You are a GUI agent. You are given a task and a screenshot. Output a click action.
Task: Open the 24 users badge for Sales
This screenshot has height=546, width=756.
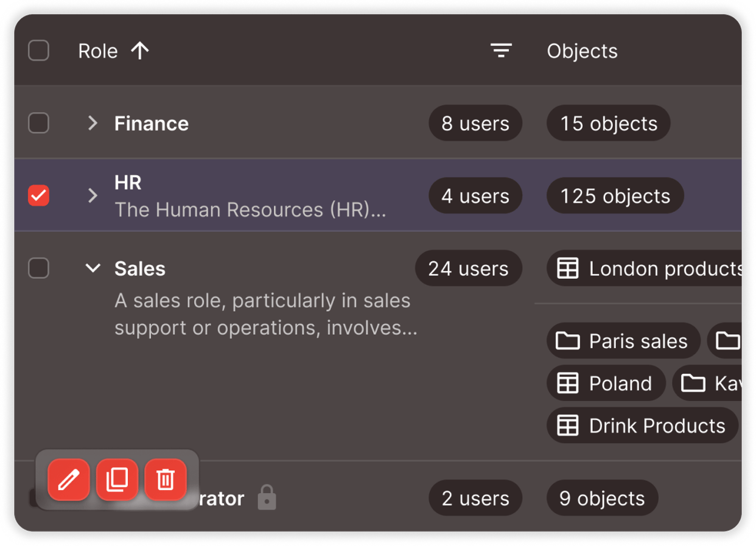tap(468, 268)
